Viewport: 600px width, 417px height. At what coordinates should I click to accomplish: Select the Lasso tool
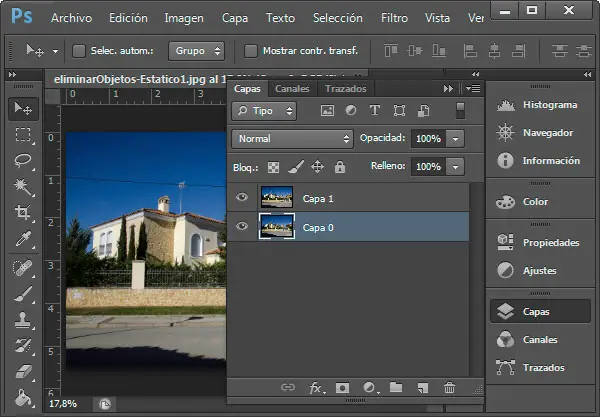click(x=22, y=161)
